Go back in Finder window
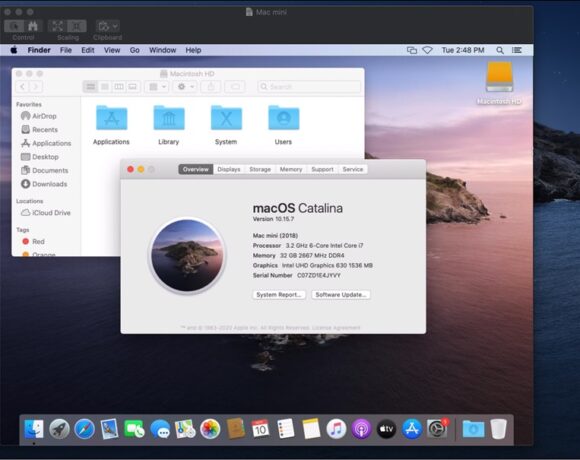 (23, 87)
